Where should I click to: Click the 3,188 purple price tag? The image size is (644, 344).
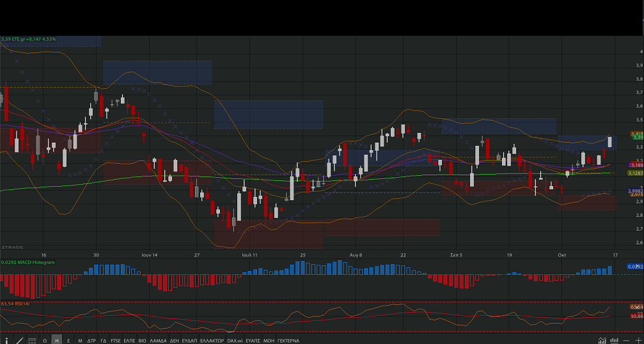point(636,165)
